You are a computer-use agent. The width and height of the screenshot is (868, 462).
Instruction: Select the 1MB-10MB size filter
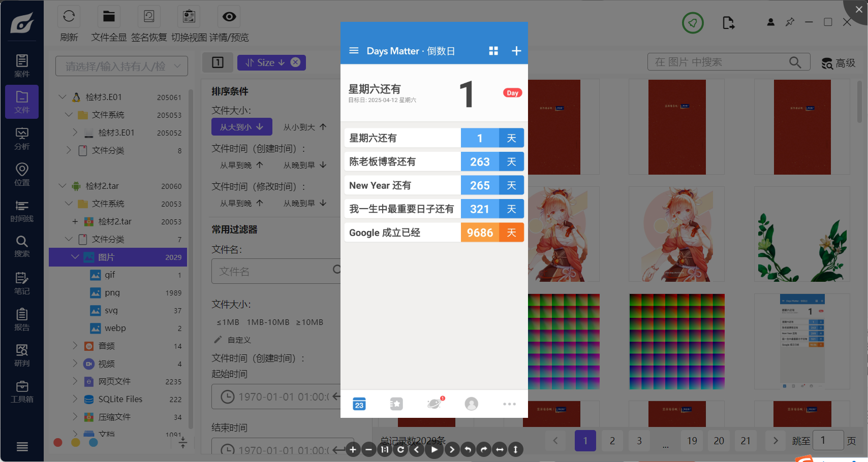(x=268, y=322)
